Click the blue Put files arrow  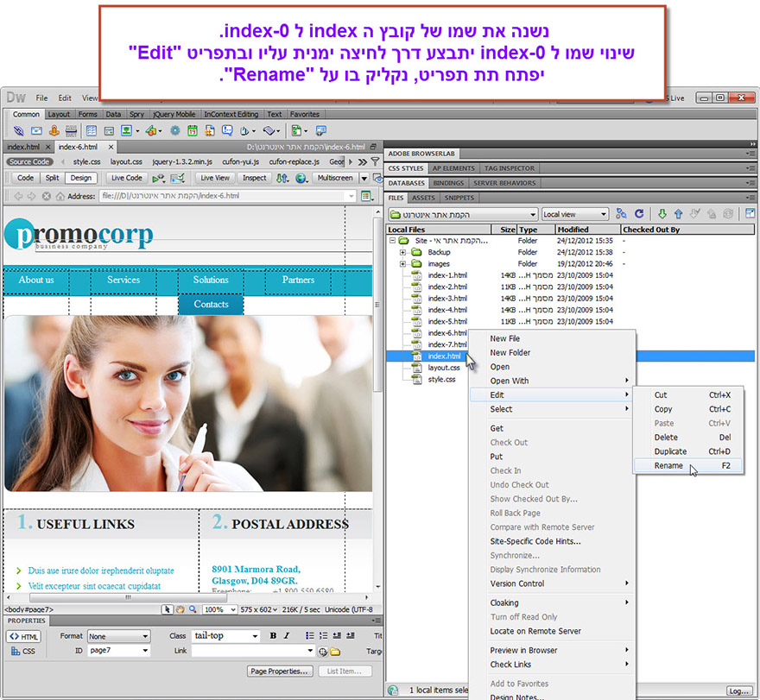(x=678, y=214)
